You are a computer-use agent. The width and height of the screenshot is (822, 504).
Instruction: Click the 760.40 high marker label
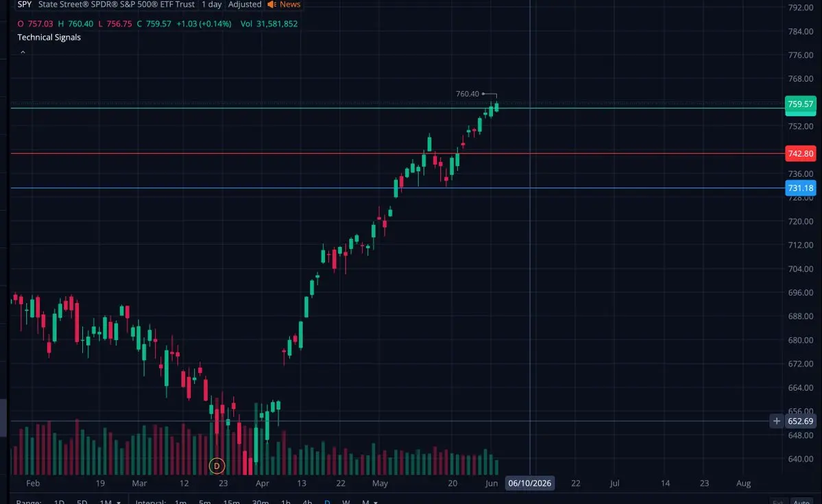pos(467,94)
